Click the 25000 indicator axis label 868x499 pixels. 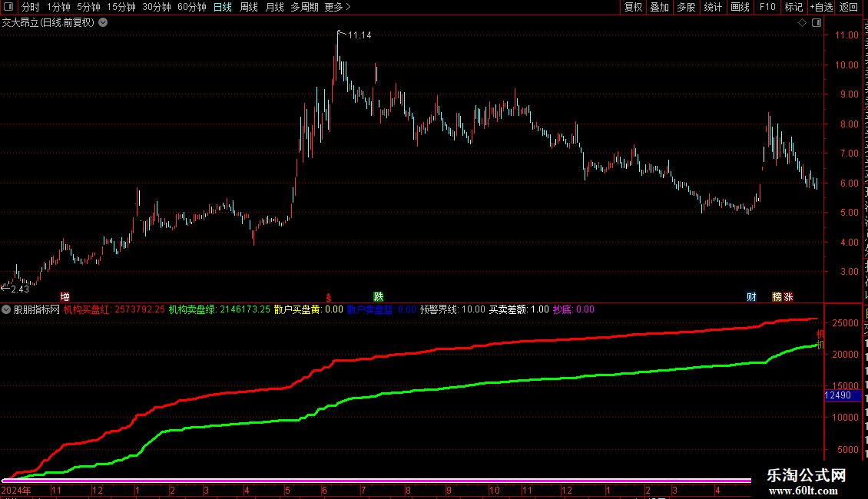(x=845, y=323)
